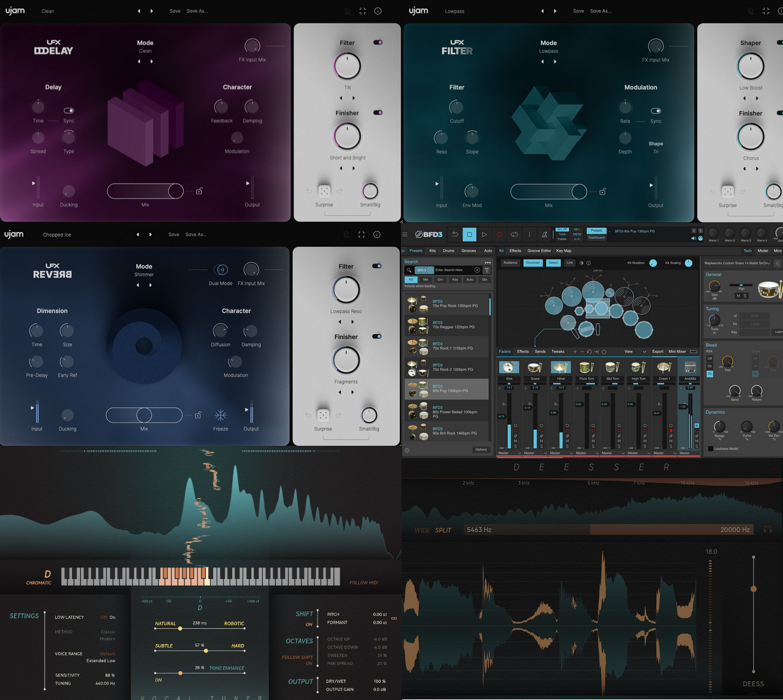Toggle the Filter switch in UFX Reverb
Viewport: 783px width, 700px height.
click(x=376, y=266)
